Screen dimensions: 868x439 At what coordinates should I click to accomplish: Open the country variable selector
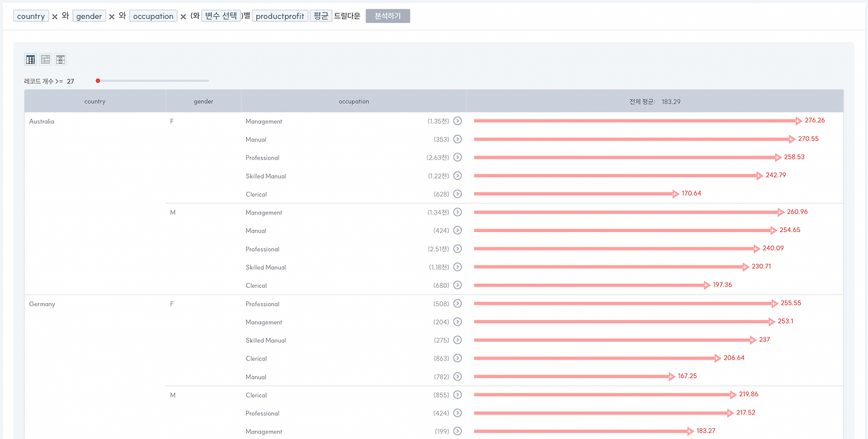(x=31, y=16)
